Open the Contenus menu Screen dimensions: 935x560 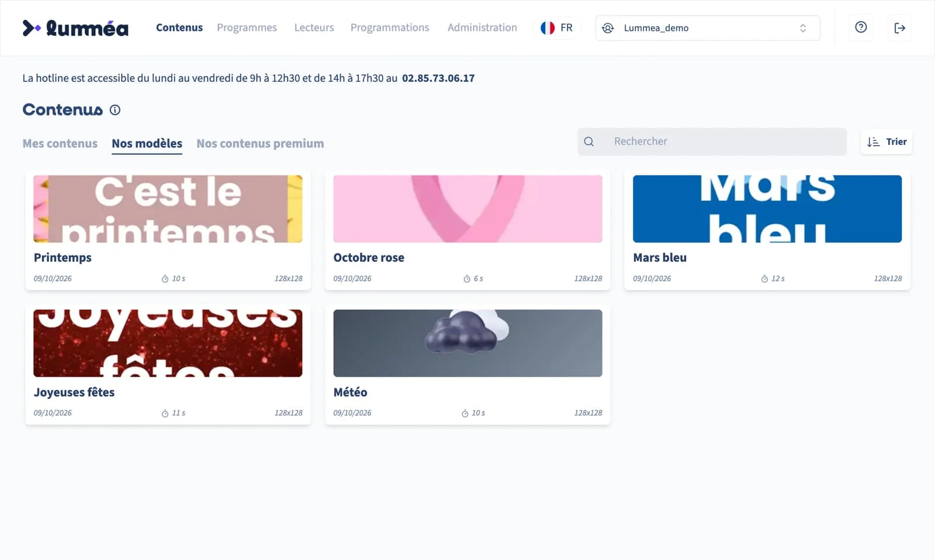point(179,27)
